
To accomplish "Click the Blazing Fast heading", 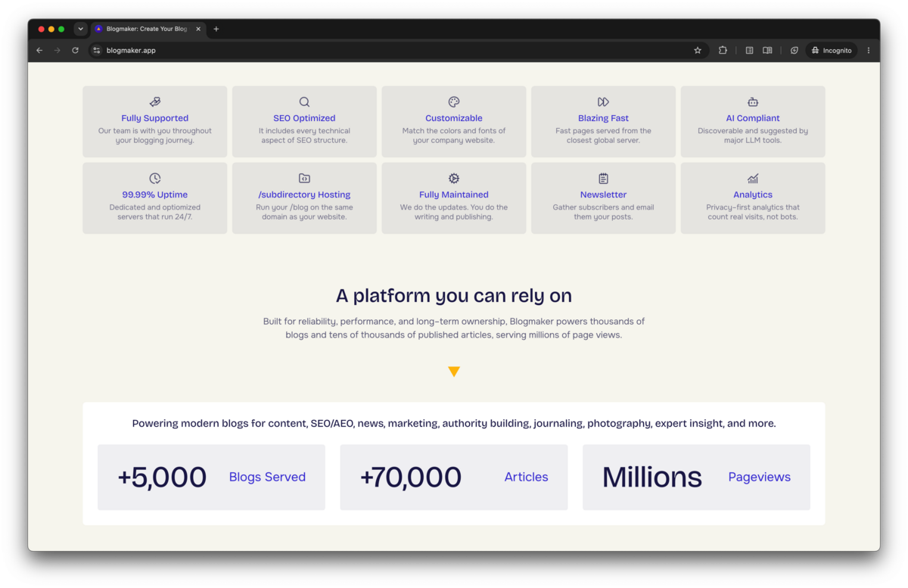I will 603,118.
